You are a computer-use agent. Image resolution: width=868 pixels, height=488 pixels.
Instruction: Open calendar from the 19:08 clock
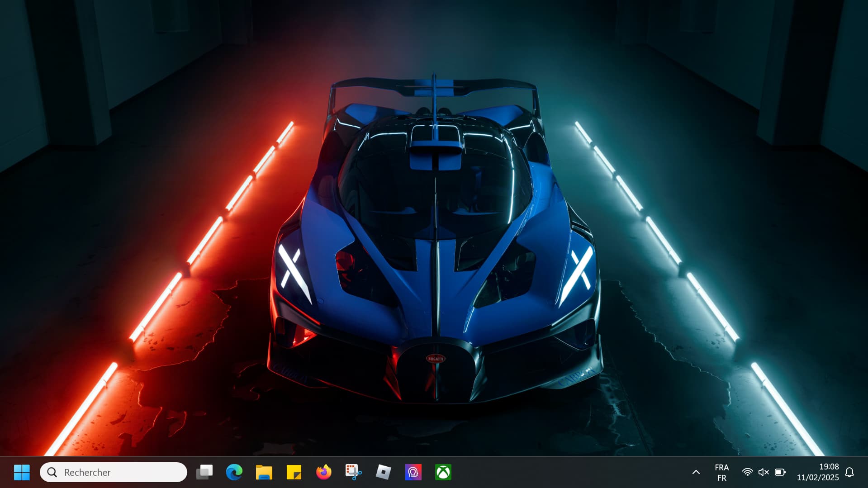click(828, 467)
